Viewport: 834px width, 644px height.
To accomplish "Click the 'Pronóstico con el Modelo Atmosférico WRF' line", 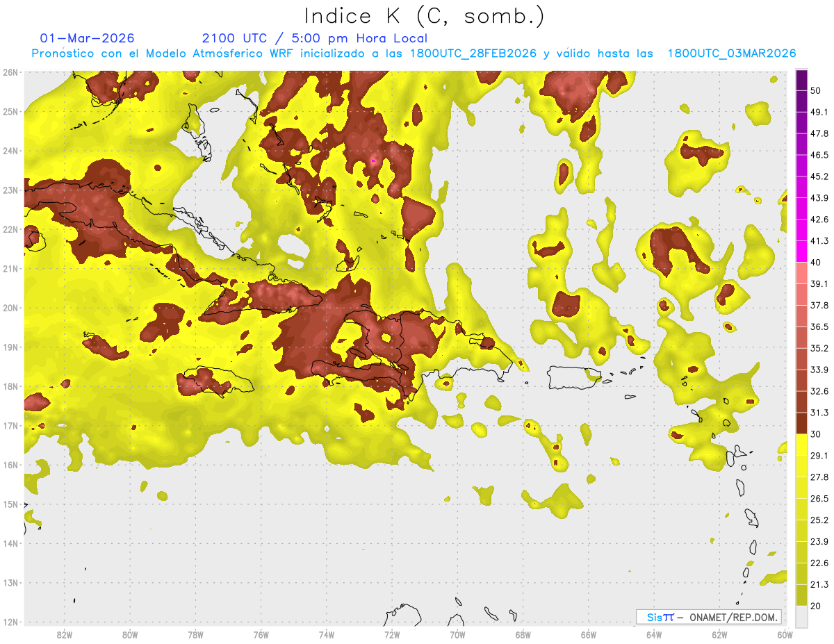I will click(x=414, y=53).
